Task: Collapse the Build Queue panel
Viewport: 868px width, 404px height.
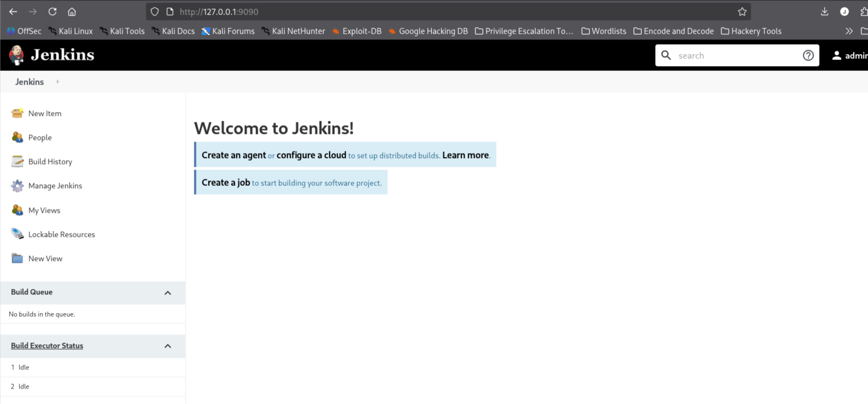Action: coord(168,293)
